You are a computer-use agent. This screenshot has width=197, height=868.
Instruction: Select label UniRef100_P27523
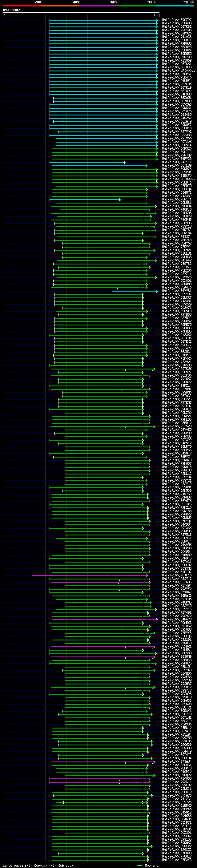177,426
